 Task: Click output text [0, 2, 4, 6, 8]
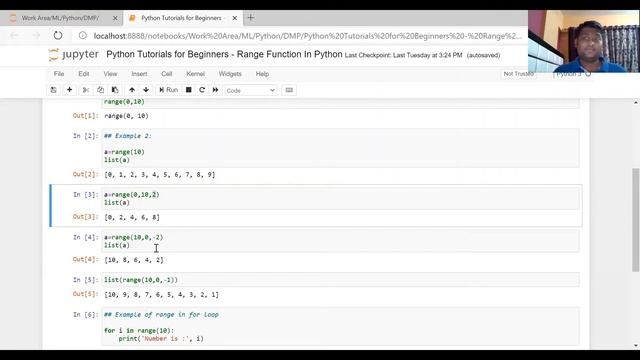click(132, 218)
